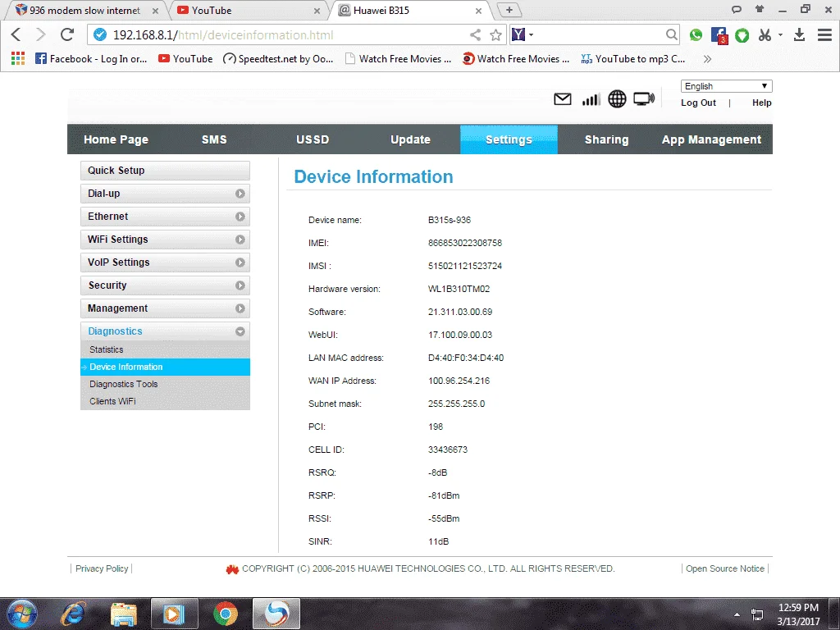This screenshot has width=840, height=630.
Task: Show more bookmarks with double chevron
Action: 707,59
